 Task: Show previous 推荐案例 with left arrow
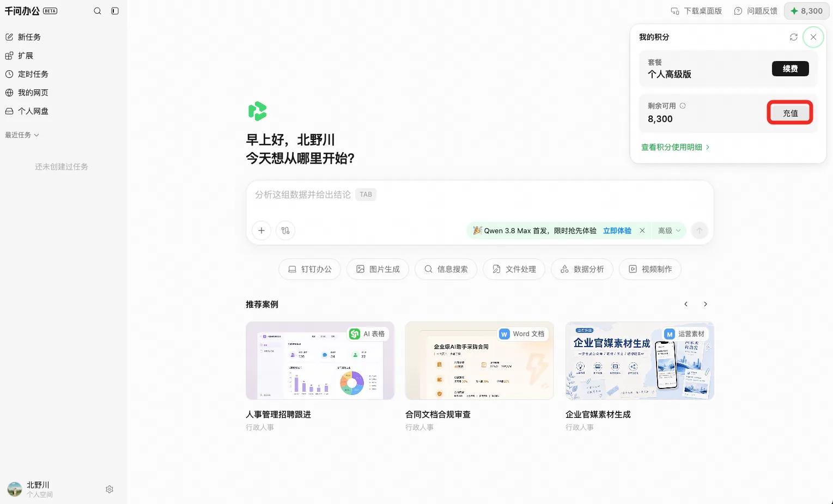tap(686, 304)
